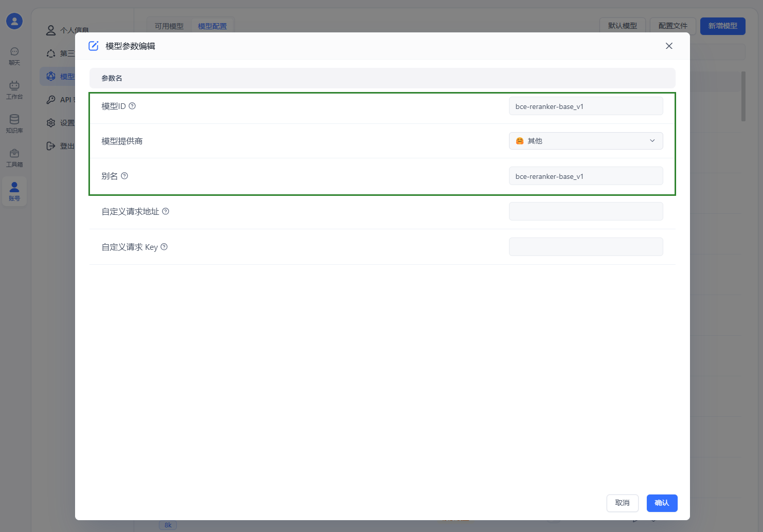Switch to the 模型配置 tab
Viewport: 763px width, 532px height.
click(x=212, y=26)
